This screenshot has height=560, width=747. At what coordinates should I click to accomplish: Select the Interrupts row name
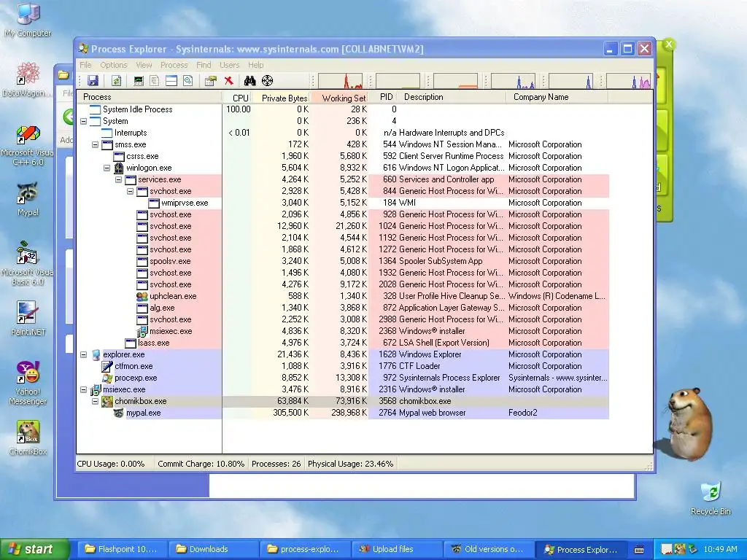click(x=131, y=133)
